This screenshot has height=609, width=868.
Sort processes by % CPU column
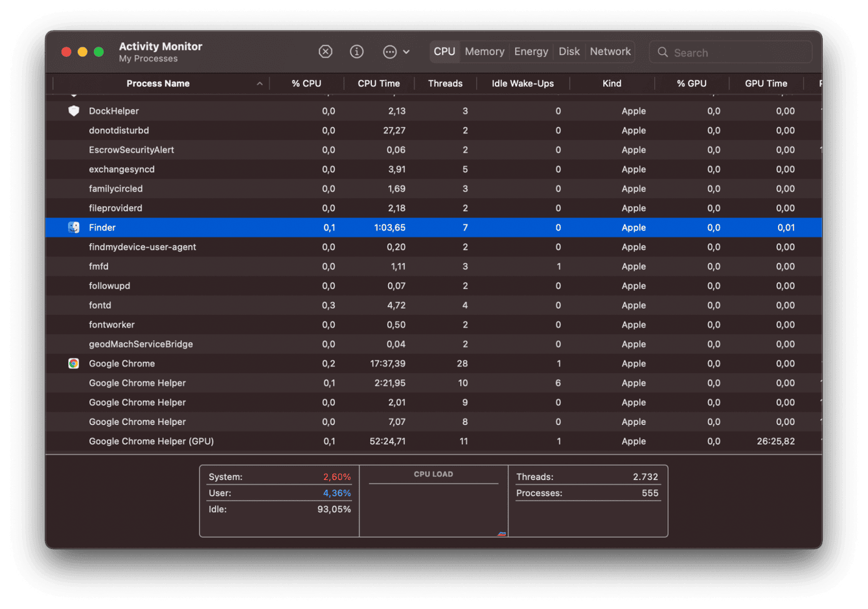click(x=306, y=83)
